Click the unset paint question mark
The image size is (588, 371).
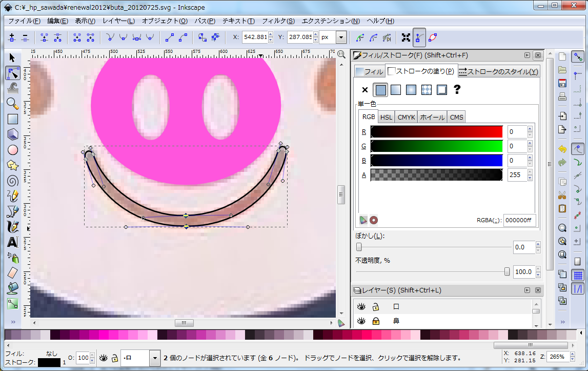[457, 89]
